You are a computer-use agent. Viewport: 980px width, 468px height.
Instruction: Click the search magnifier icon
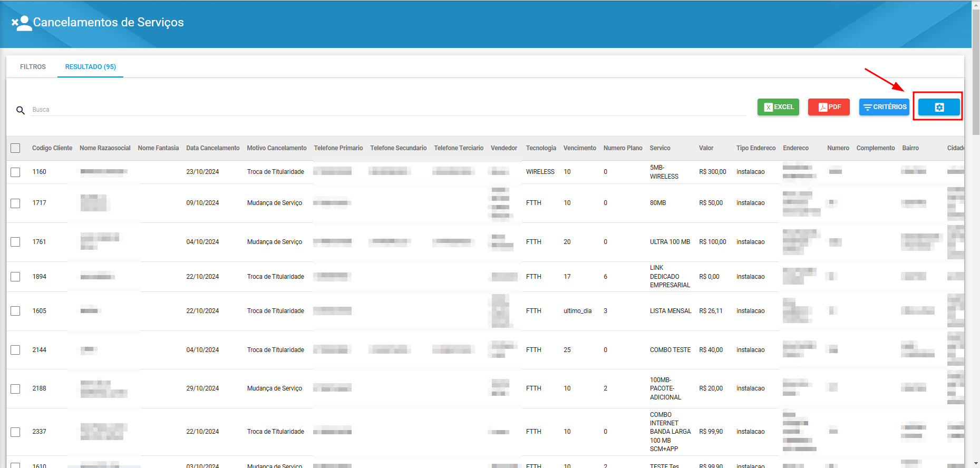coord(21,110)
